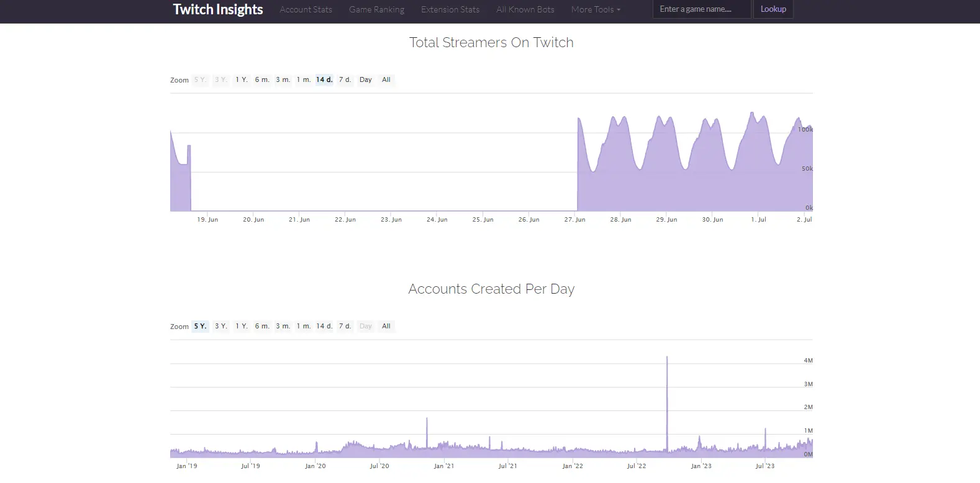This screenshot has width=980, height=483.
Task: Set Total Streamers zoom to 3 m.
Action: pyautogui.click(x=283, y=79)
